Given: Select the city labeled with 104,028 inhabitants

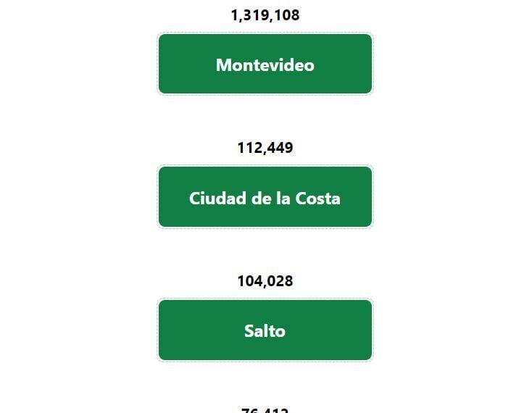Looking at the screenshot, I should pos(265,330).
